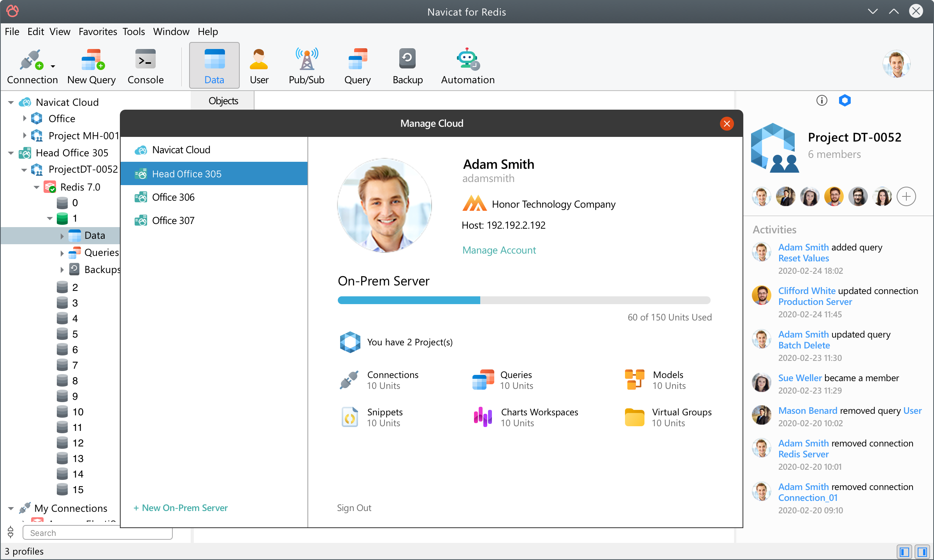Open the Connection dropdown arrow
The height and width of the screenshot is (560, 934).
pos(53,66)
